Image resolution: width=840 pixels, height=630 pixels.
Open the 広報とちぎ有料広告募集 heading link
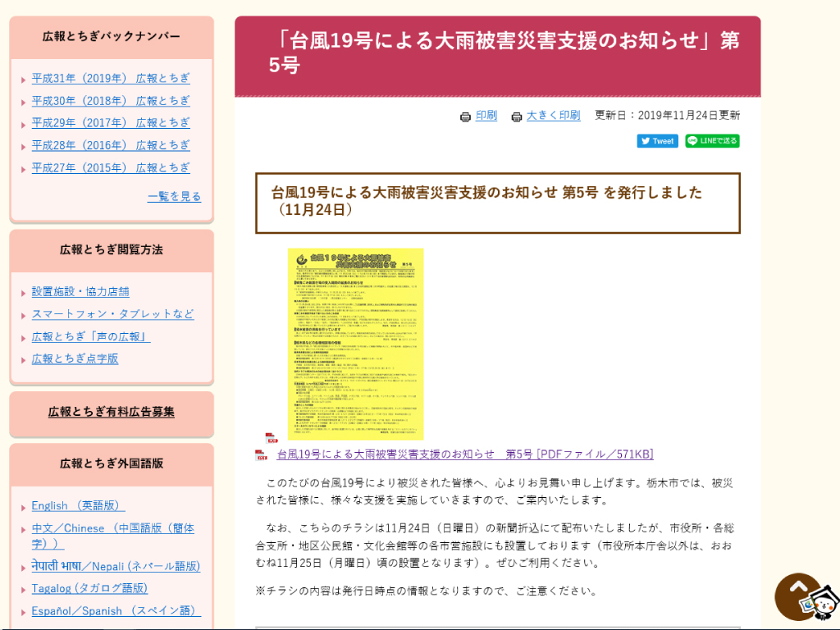point(112,412)
